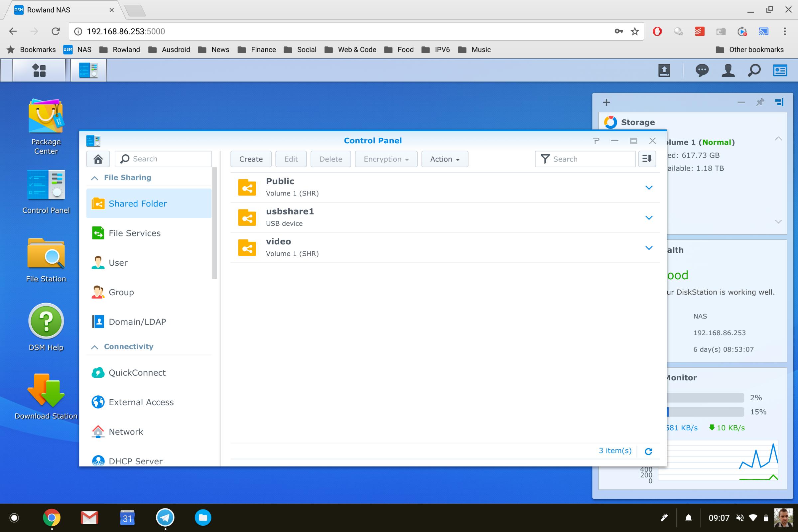This screenshot has height=532, width=798.
Task: Reload the browser page
Action: click(x=56, y=32)
